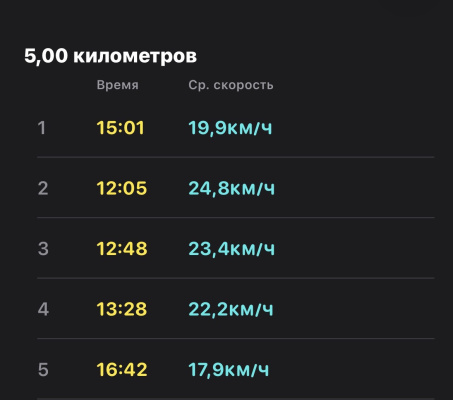The width and height of the screenshot is (453, 400).
Task: Click the divider below the fourth split
Action: 236,338
